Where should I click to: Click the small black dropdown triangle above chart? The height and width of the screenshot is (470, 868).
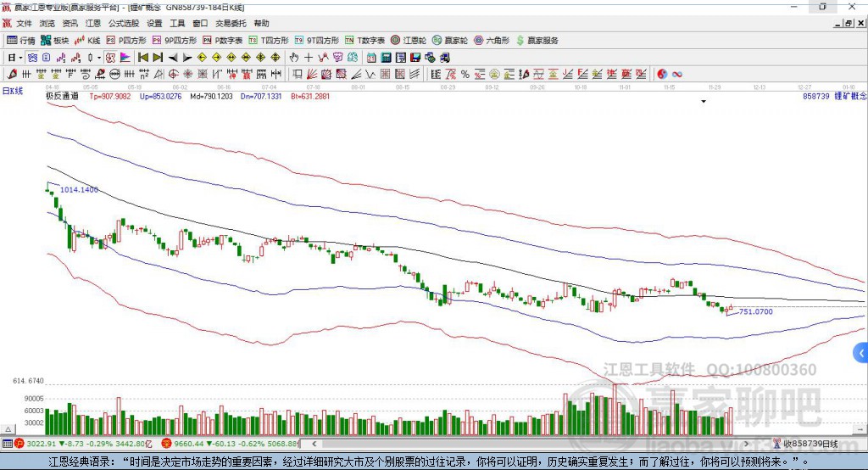[704, 102]
